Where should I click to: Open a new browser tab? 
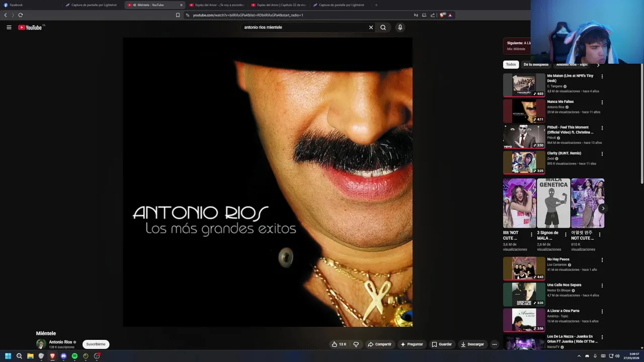pos(376,5)
